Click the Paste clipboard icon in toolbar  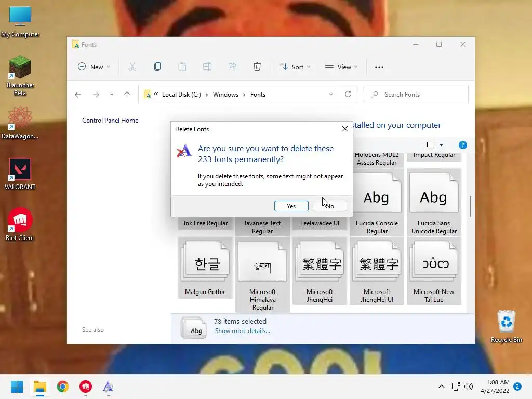coord(182,67)
